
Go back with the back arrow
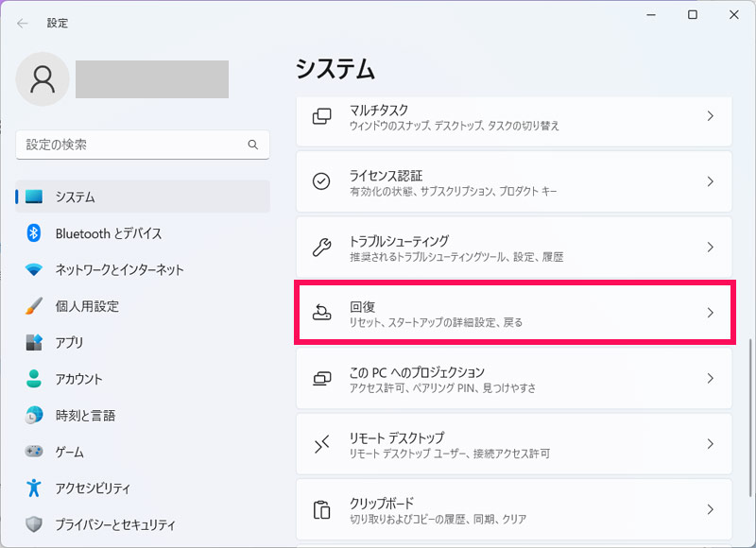22,23
